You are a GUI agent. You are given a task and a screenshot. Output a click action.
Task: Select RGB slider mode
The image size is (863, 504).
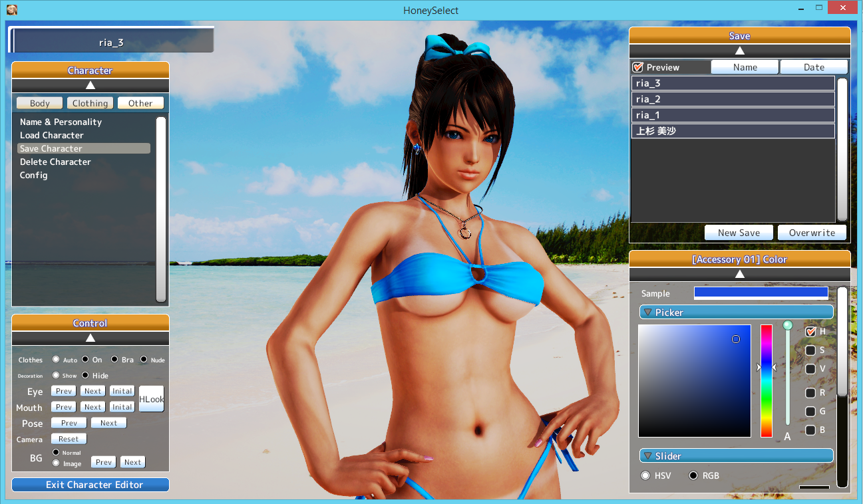pyautogui.click(x=693, y=475)
